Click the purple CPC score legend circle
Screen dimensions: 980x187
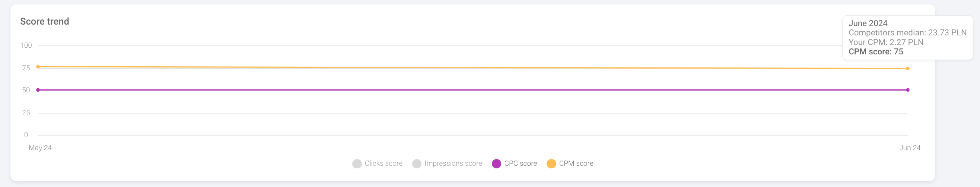tap(496, 164)
